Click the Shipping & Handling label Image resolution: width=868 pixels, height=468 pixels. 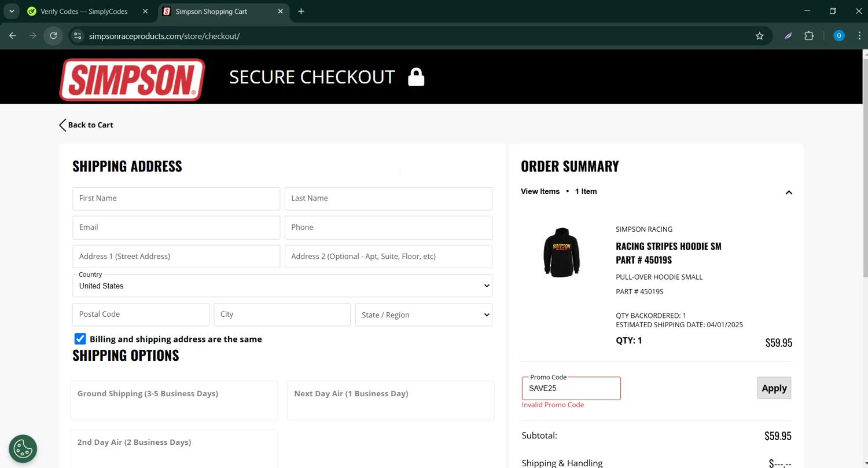(562, 463)
